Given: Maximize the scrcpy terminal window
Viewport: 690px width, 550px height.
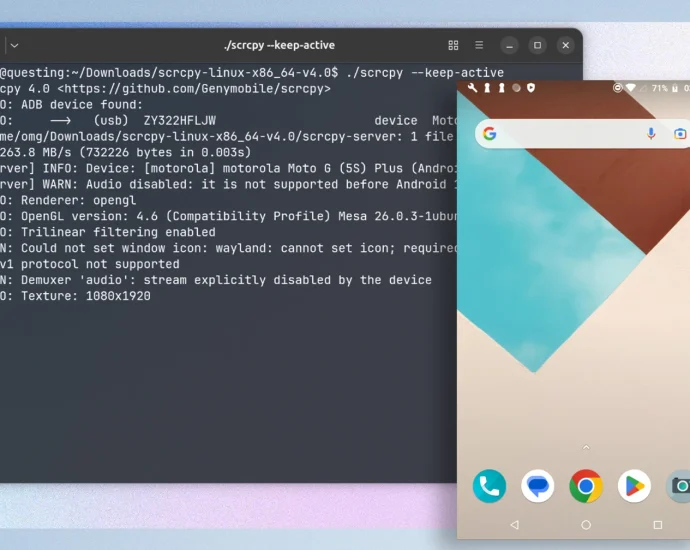Looking at the screenshot, I should tap(537, 45).
